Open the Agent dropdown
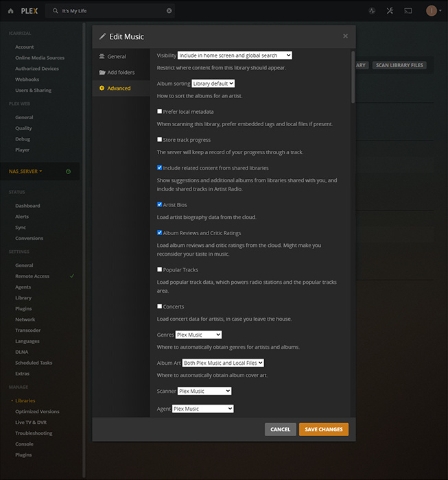This screenshot has width=448, height=480. coord(202,409)
